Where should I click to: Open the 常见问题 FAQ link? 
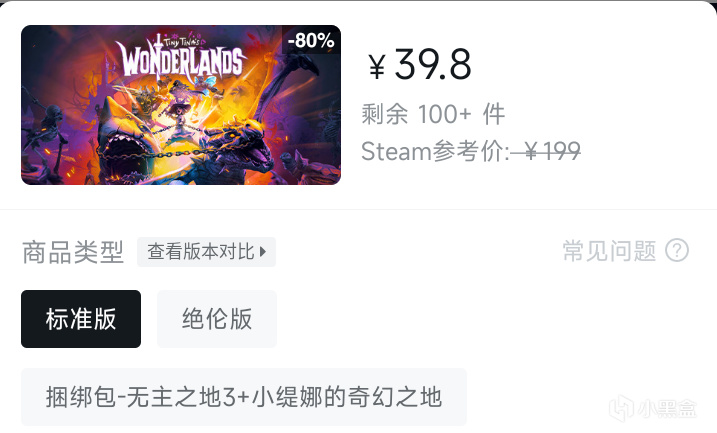coord(610,251)
